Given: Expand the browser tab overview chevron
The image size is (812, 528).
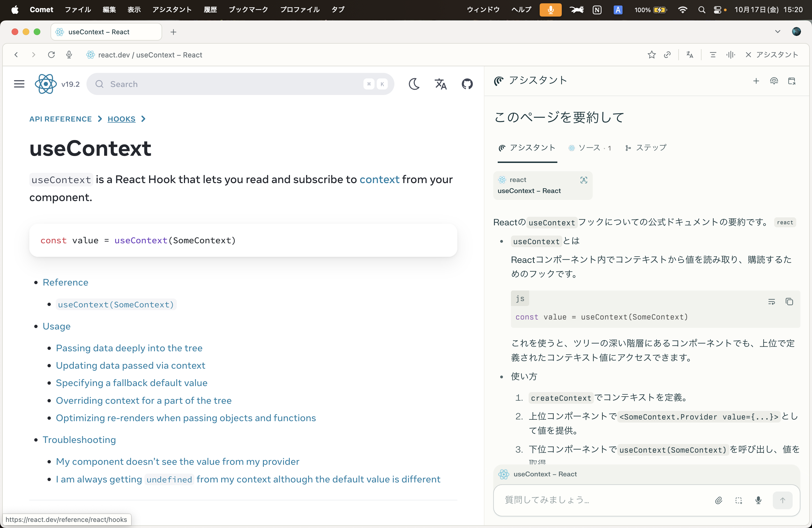Looking at the screenshot, I should (x=778, y=31).
